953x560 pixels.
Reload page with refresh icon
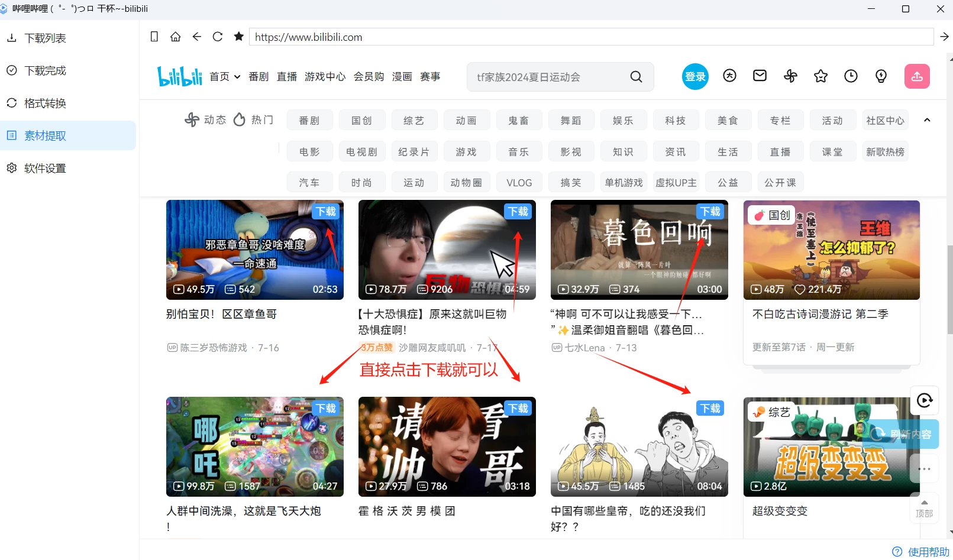[x=218, y=37]
